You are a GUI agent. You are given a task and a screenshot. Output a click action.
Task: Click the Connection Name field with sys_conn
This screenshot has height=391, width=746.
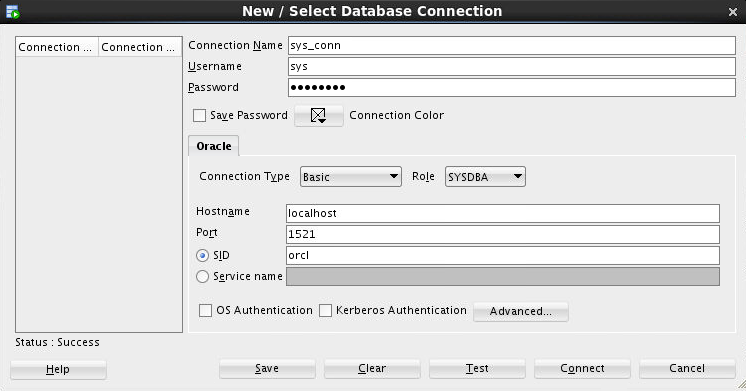[x=512, y=46]
